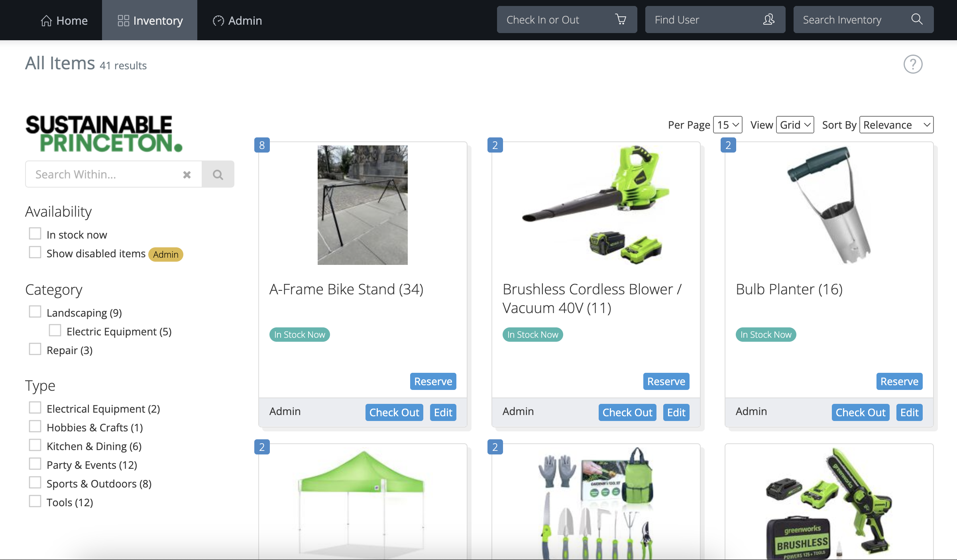Screen dimensions: 957x560
Task: Reserve the A-Frame Bike Stand
Action: (433, 382)
